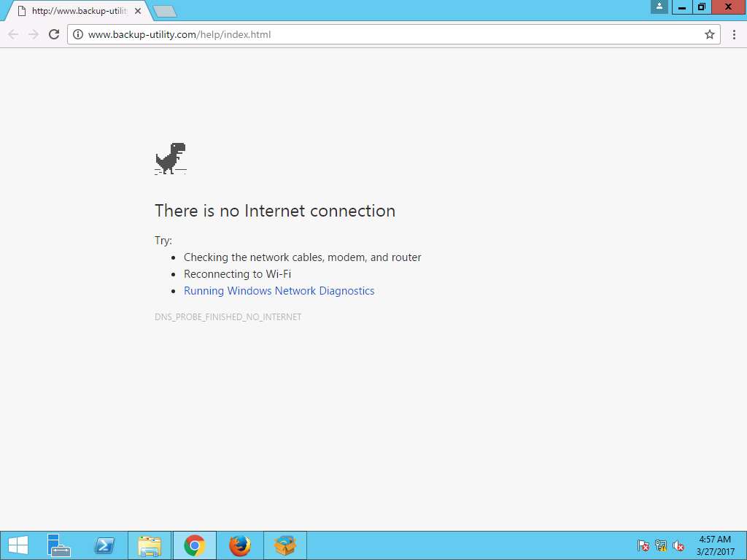Go back with the back arrow
This screenshot has height=560, width=747.
(x=13, y=34)
